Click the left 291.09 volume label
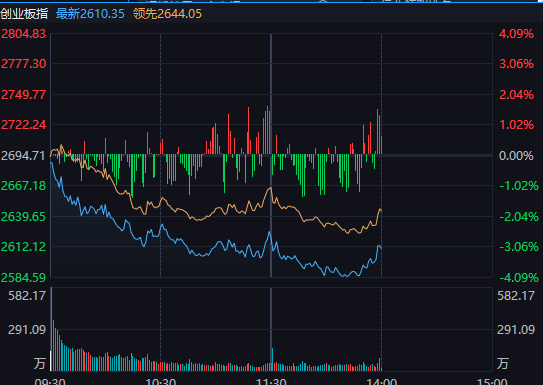Screen dimensions: 543x385 (27, 329)
